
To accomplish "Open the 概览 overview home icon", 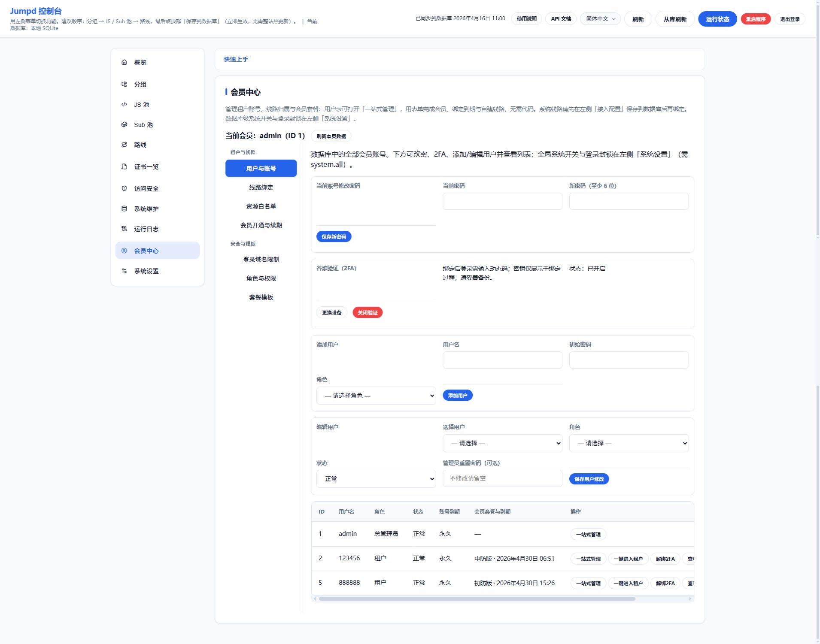I will point(124,62).
